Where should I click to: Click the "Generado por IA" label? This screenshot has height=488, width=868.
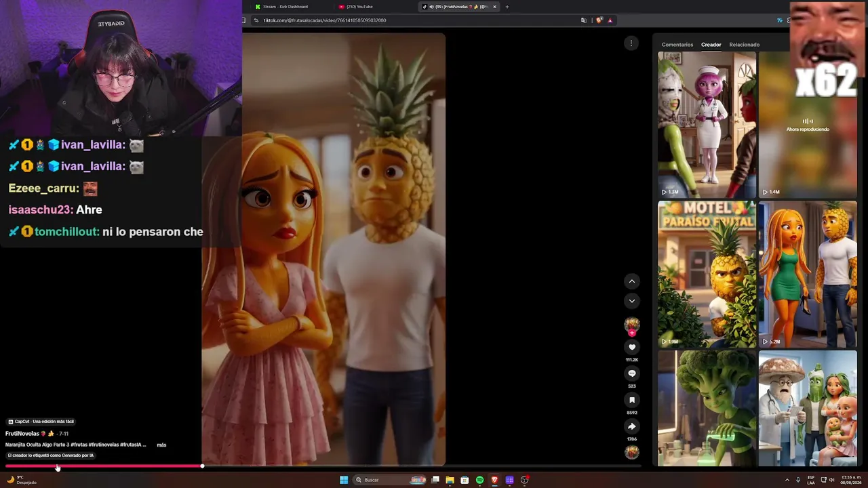pos(51,455)
